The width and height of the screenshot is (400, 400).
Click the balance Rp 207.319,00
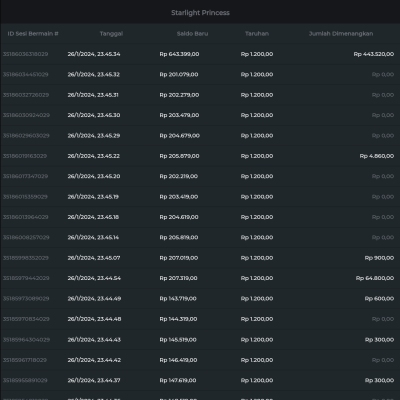(178, 278)
